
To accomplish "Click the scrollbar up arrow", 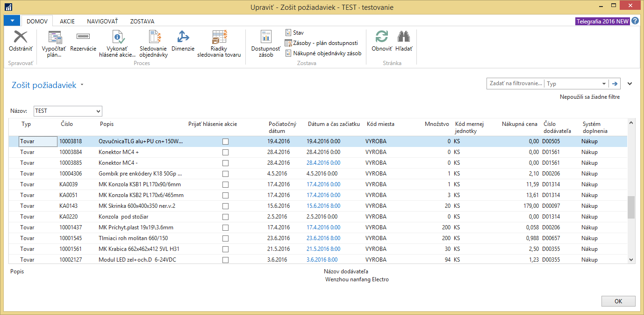I will 631,123.
